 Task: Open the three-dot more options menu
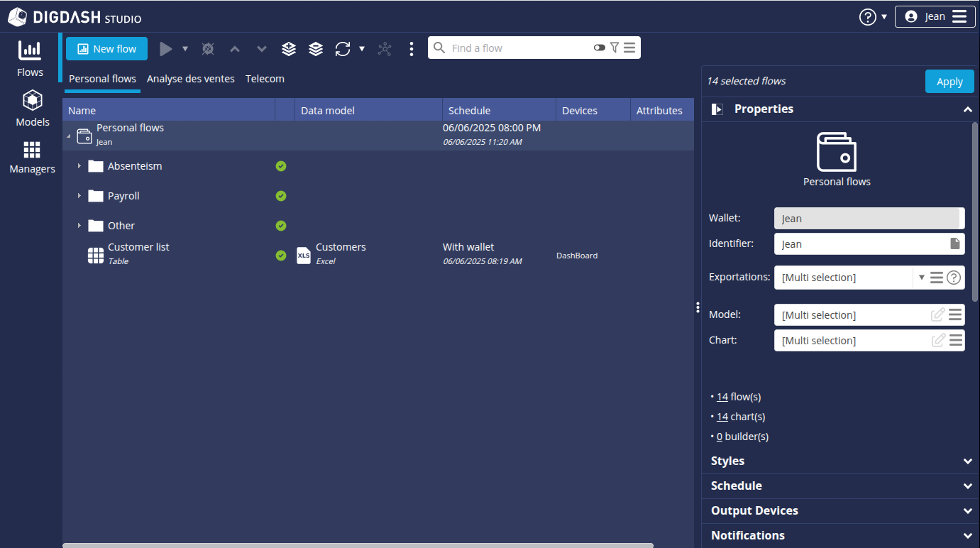[x=412, y=49]
